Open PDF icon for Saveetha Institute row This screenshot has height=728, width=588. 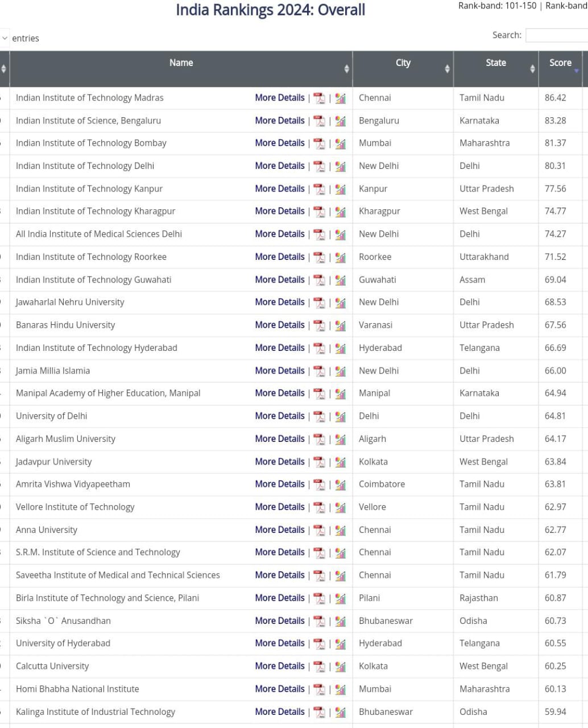[x=319, y=576]
